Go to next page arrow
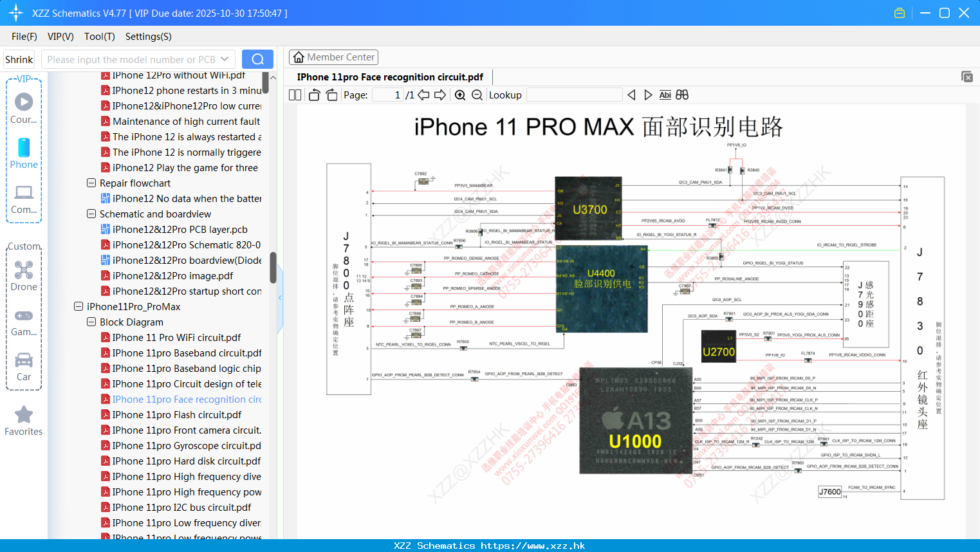Viewport: 980px width, 552px height. (x=440, y=95)
